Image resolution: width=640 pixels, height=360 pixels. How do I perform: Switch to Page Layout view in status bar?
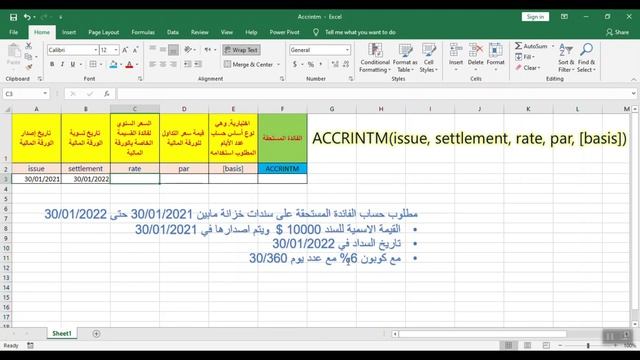[x=527, y=346]
